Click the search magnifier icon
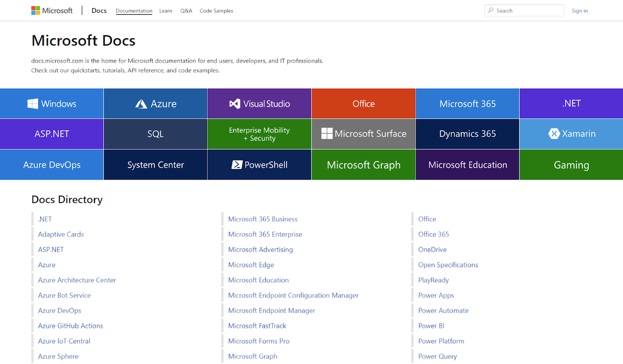 (x=491, y=10)
